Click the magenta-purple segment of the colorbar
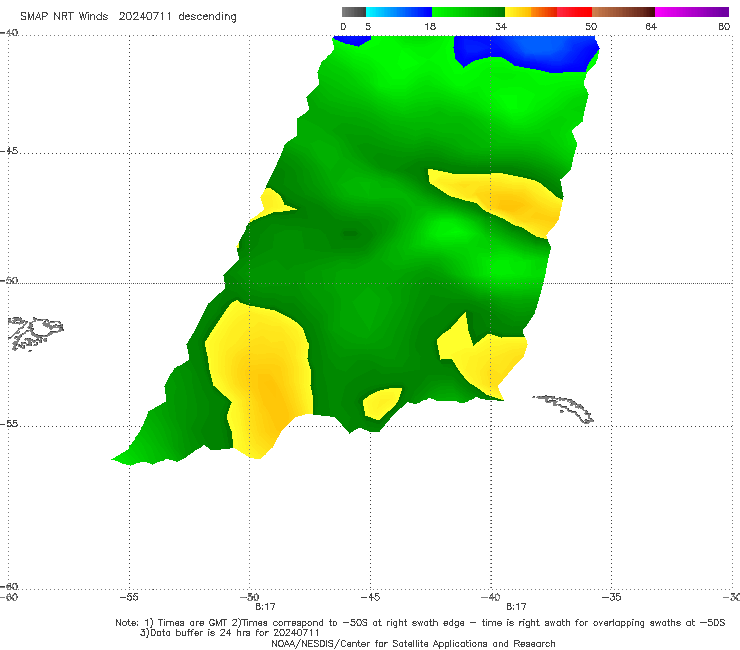Viewport: 740px width, 650px height. pos(692,12)
